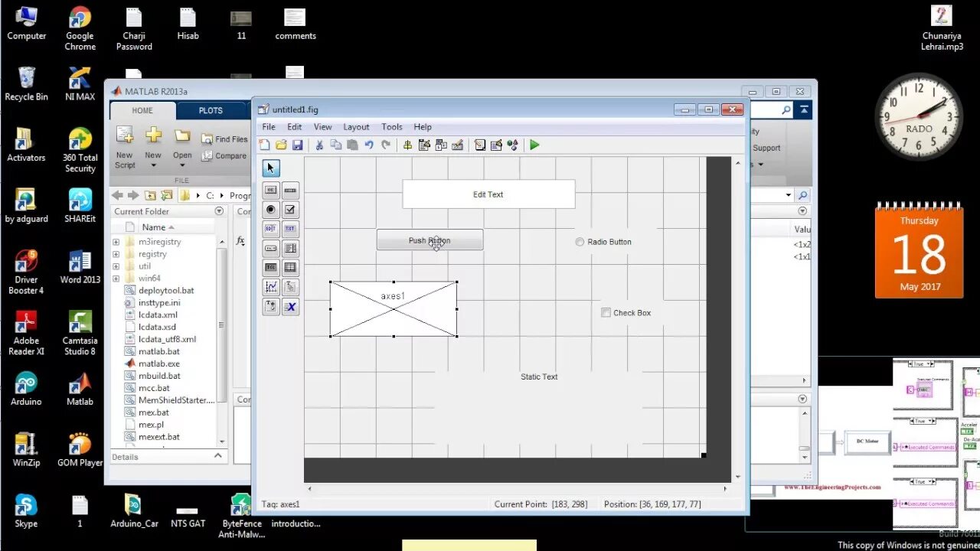This screenshot has height=551, width=980.
Task: Choose the Table tool in palette
Action: [290, 268]
